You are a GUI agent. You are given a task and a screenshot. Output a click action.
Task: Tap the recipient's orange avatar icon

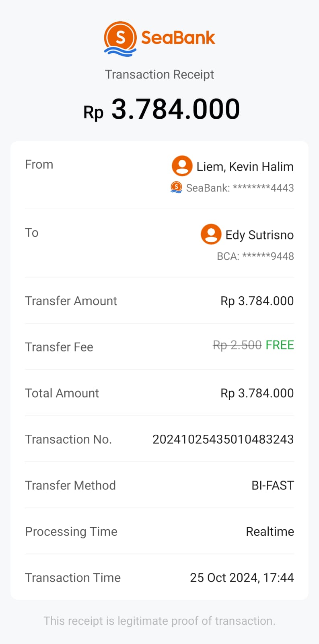click(x=211, y=234)
